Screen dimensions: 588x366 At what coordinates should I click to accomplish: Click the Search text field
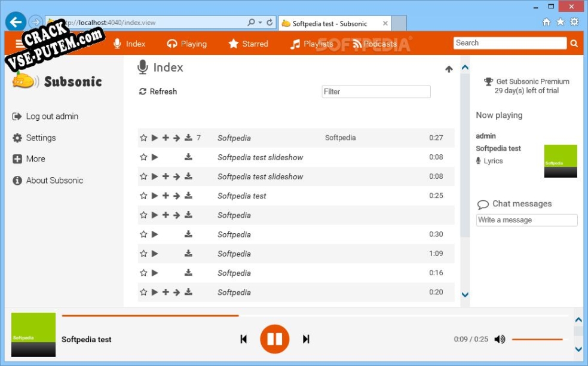[x=510, y=43]
